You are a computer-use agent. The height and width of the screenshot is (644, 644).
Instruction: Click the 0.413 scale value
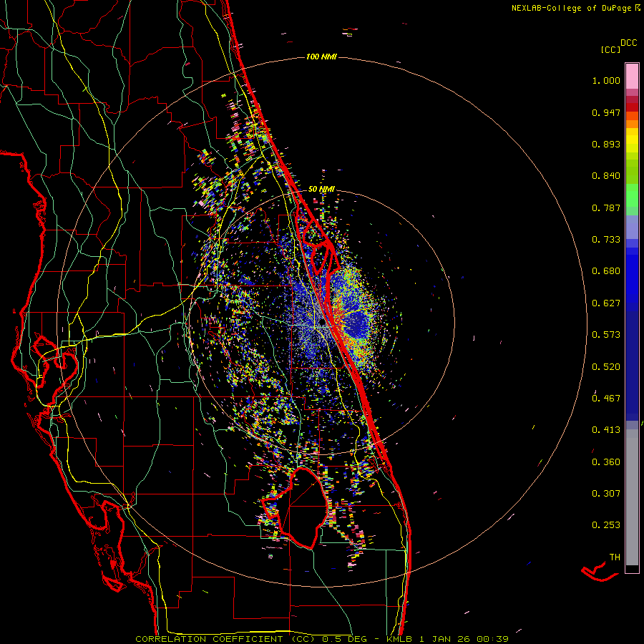(606, 430)
